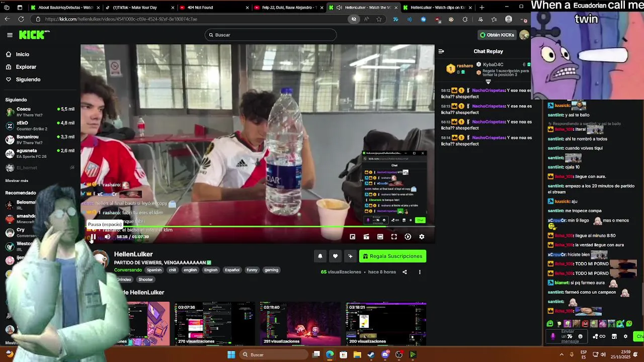Seek on the green video progress bar
The image size is (644, 362).
pos(257,227)
